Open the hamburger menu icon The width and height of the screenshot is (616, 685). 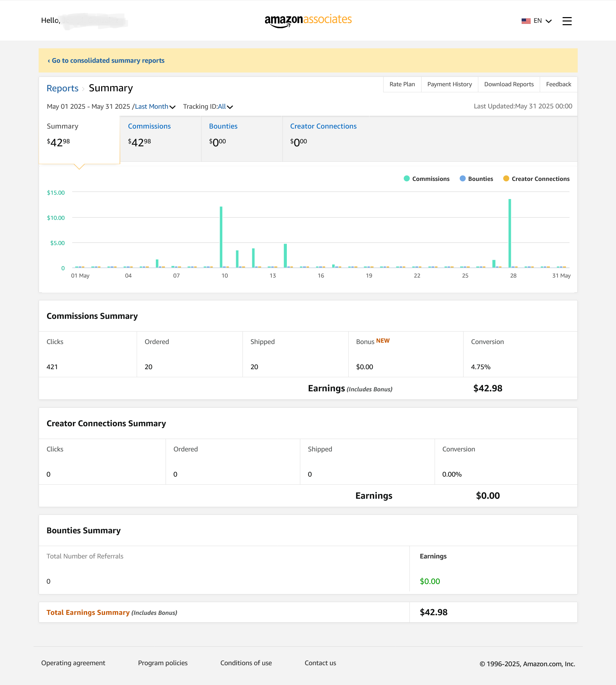pos(567,21)
